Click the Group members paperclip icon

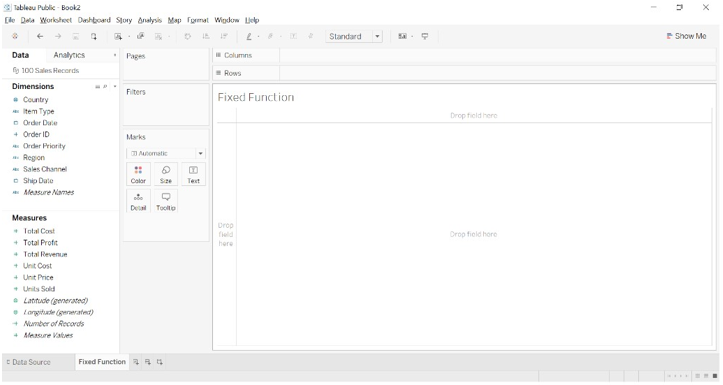point(271,36)
